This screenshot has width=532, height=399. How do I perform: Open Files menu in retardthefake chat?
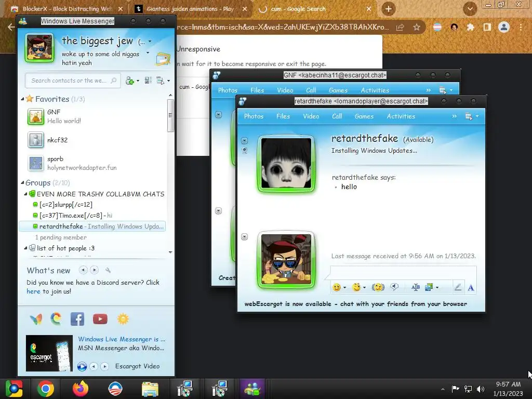[x=283, y=116]
